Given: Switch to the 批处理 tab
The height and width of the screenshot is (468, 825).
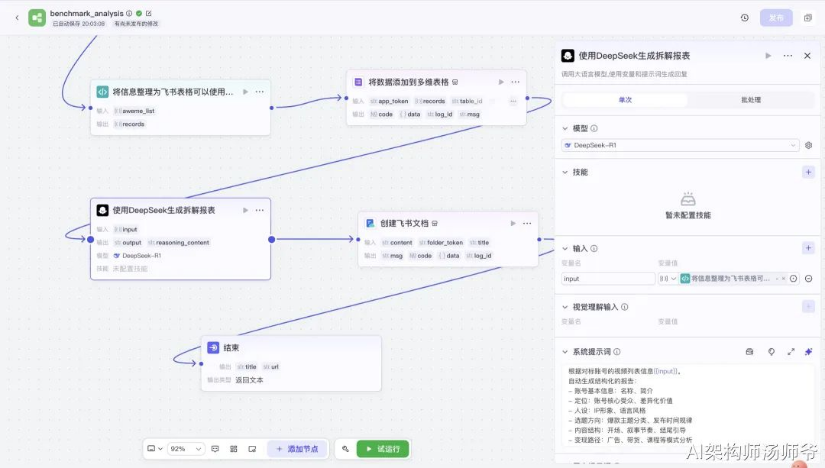Looking at the screenshot, I should [751, 100].
